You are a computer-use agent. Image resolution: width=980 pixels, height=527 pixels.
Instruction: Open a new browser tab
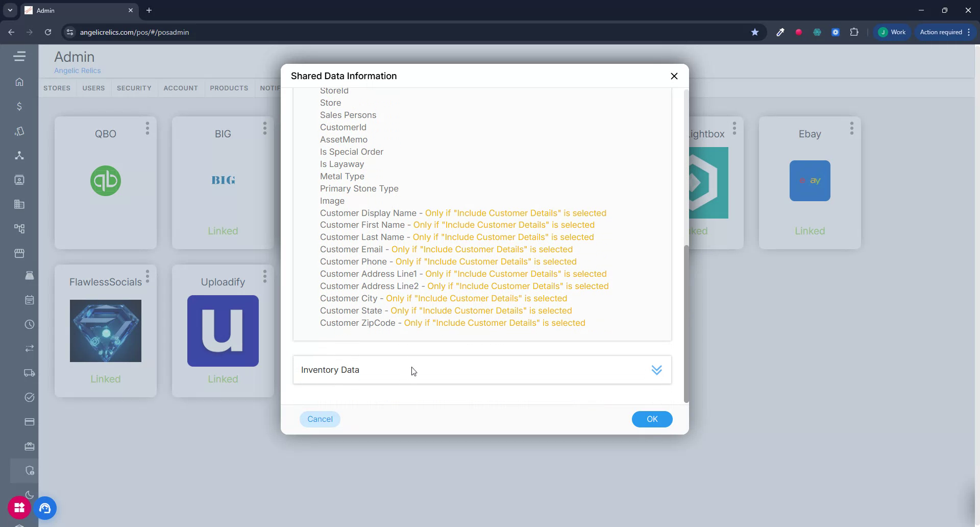[x=149, y=10]
